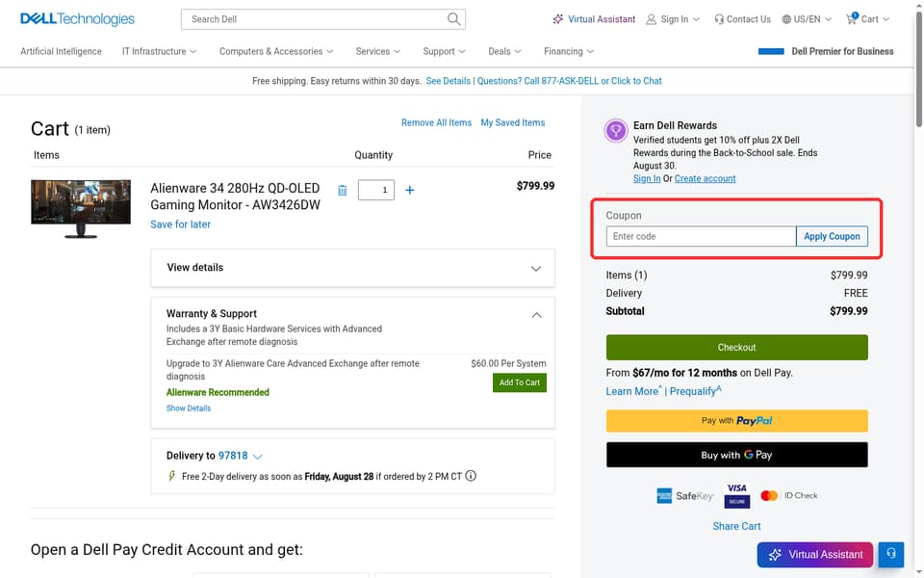Click Dell Premier for Business link
924x578 pixels.
[842, 51]
